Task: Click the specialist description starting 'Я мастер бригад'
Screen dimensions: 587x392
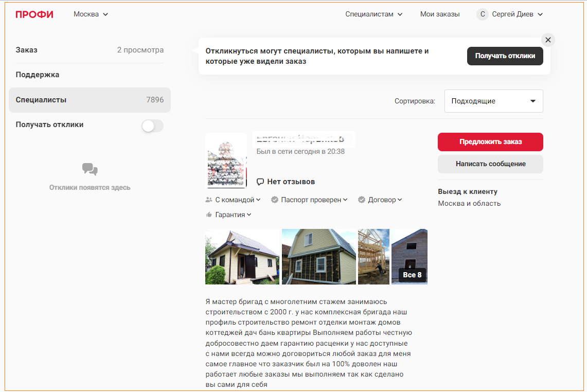Action: click(x=309, y=343)
